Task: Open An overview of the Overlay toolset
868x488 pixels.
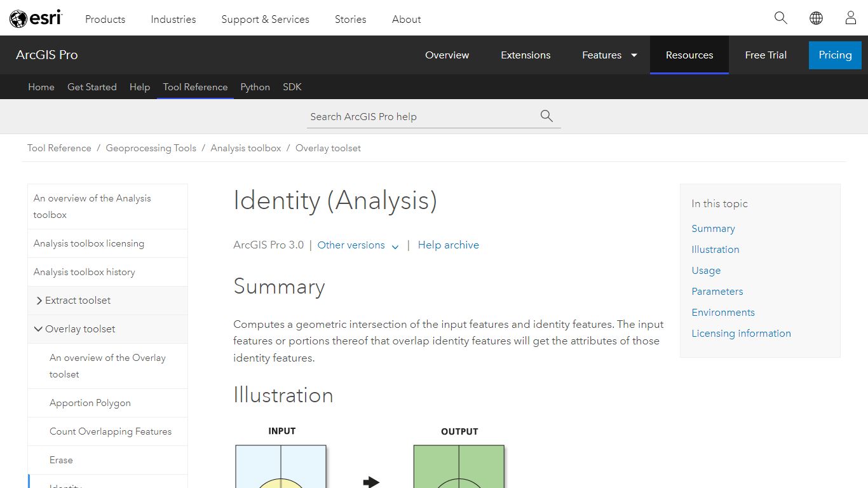Action: pos(107,366)
